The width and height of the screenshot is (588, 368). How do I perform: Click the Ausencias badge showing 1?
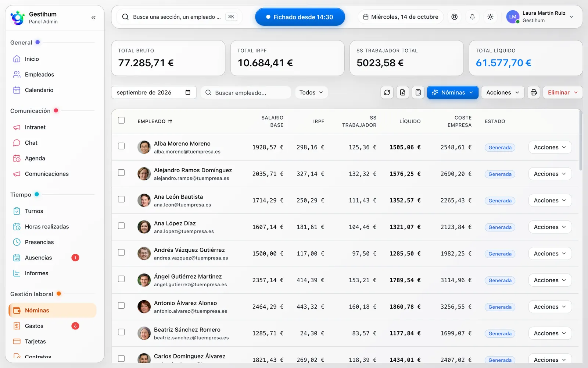point(75,258)
